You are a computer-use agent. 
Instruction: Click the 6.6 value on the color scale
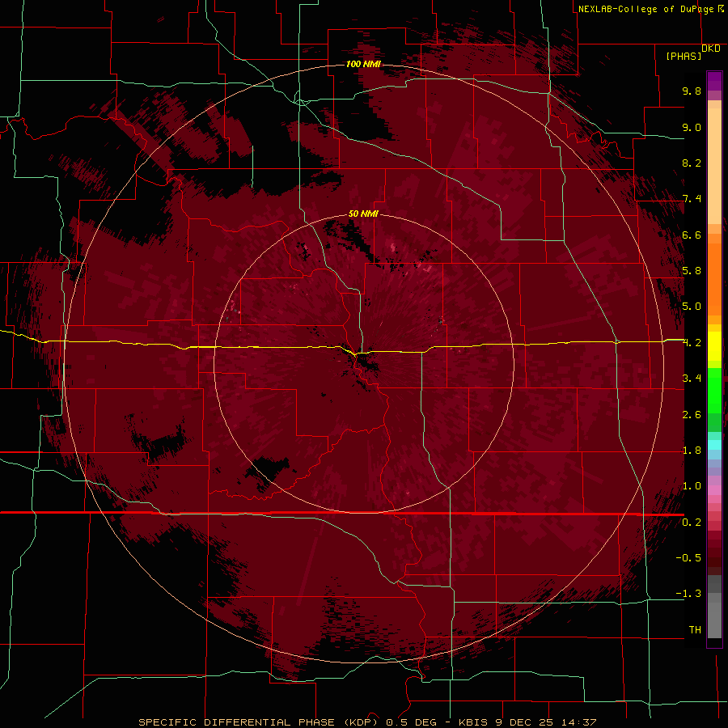click(x=692, y=235)
